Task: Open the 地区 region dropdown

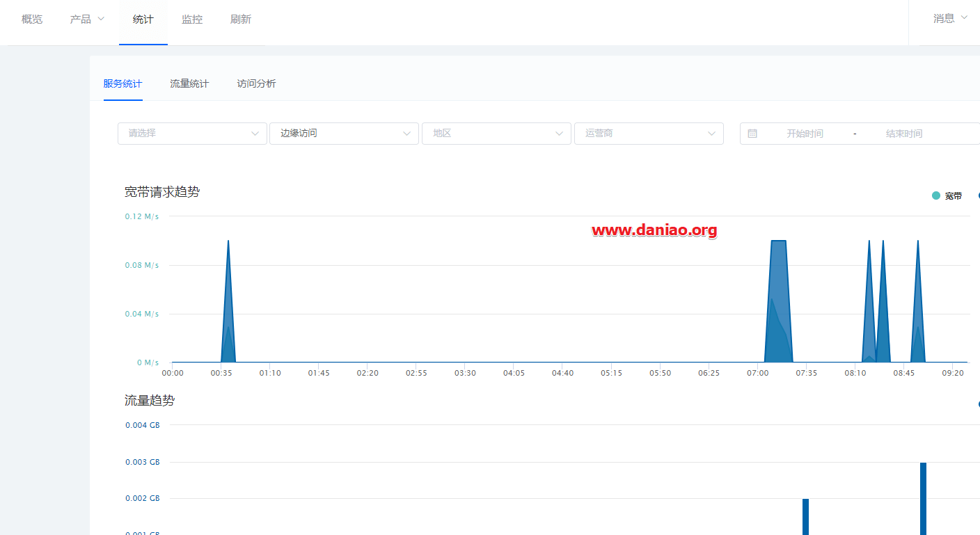Action: coord(496,133)
